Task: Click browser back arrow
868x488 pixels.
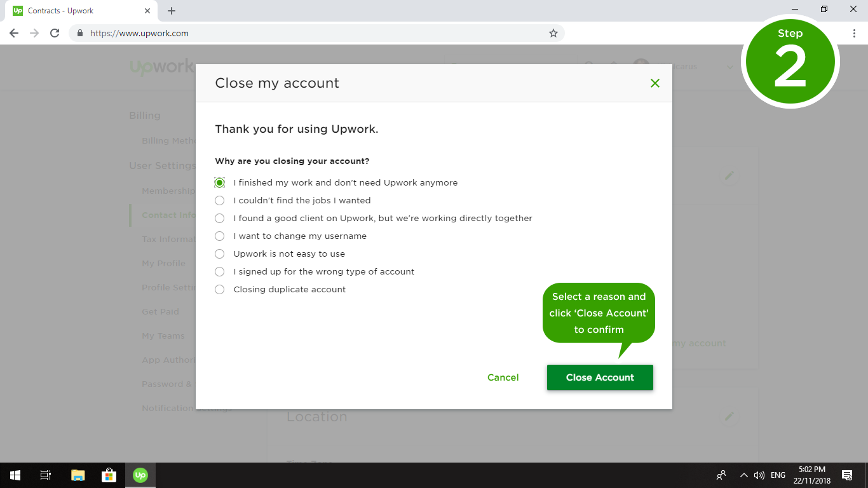Action: 14,33
